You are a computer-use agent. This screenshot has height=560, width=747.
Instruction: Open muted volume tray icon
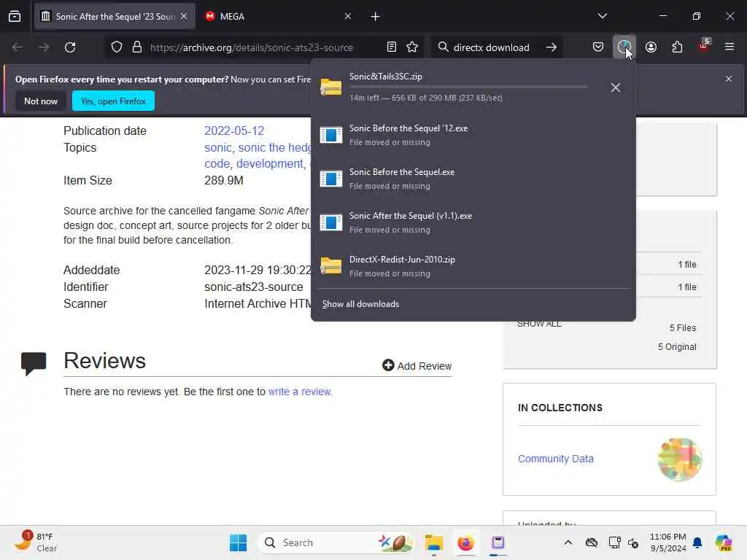(x=633, y=542)
